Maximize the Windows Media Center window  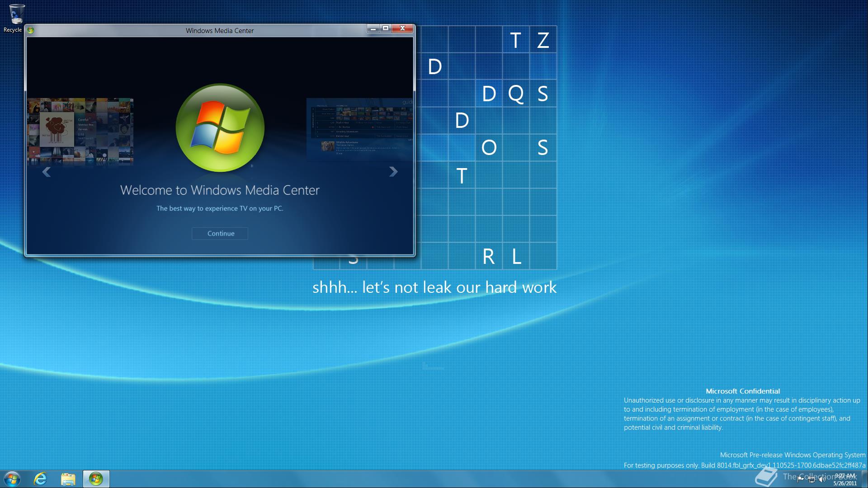tap(386, 28)
